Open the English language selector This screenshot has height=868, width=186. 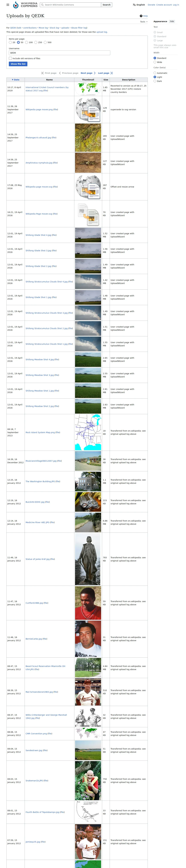139,5
